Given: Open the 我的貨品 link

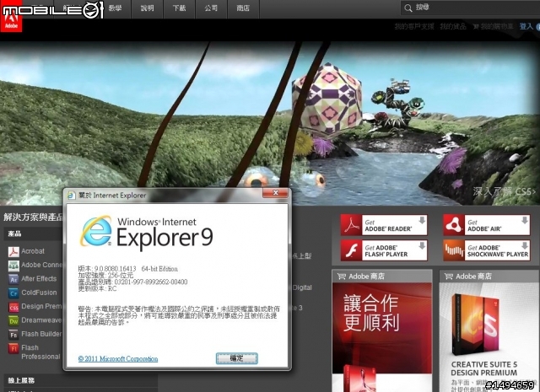Looking at the screenshot, I should (453, 26).
